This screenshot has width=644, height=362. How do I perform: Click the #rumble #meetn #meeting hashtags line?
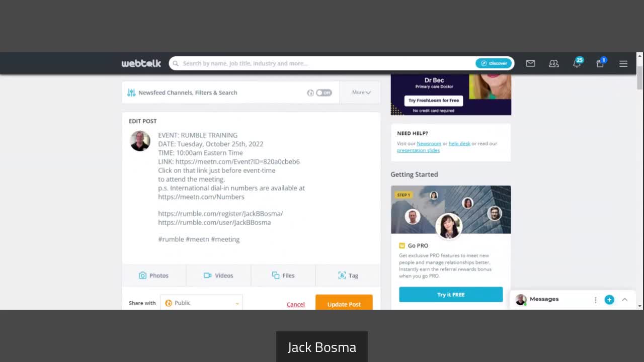(199, 239)
